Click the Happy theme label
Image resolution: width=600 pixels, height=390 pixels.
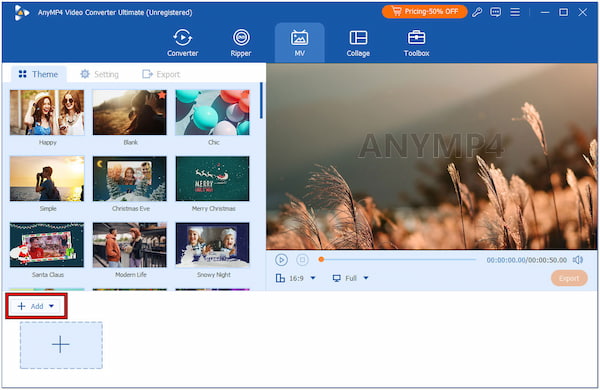47,142
